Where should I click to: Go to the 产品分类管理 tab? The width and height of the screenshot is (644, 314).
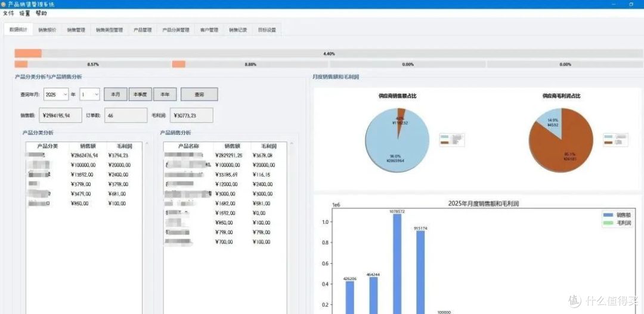[x=176, y=30]
